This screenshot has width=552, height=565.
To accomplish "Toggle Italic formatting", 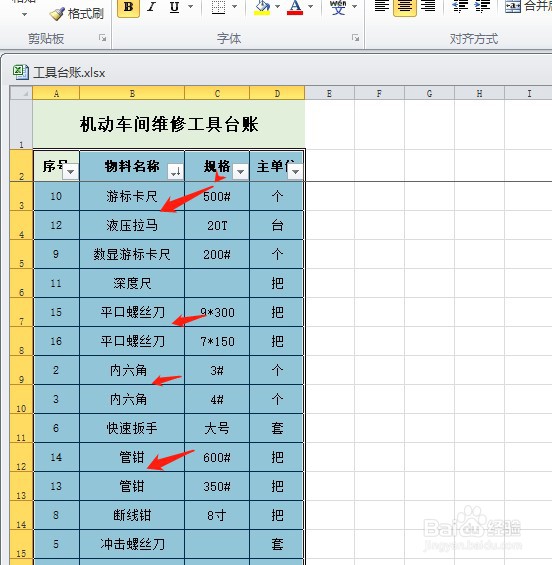I will click(152, 7).
